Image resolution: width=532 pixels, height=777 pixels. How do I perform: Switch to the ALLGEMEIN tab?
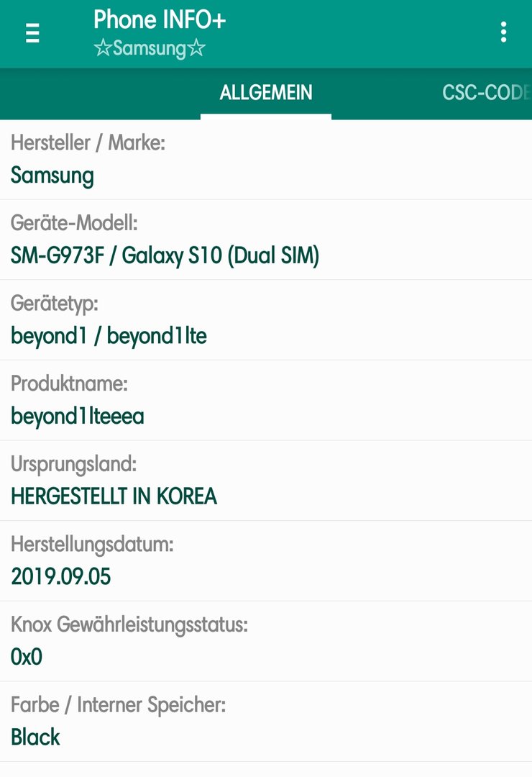pyautogui.click(x=266, y=93)
